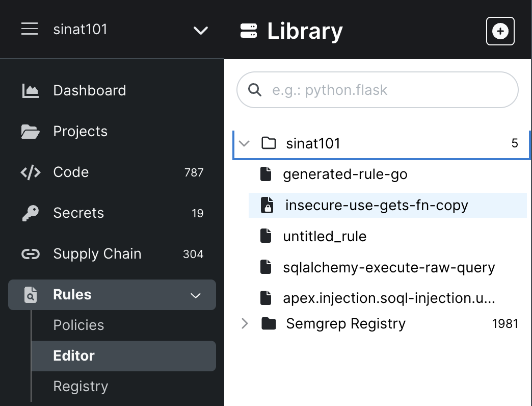The image size is (532, 406).
Task: Open the sqlalchemy-execute-raw-query rule
Action: click(x=388, y=267)
